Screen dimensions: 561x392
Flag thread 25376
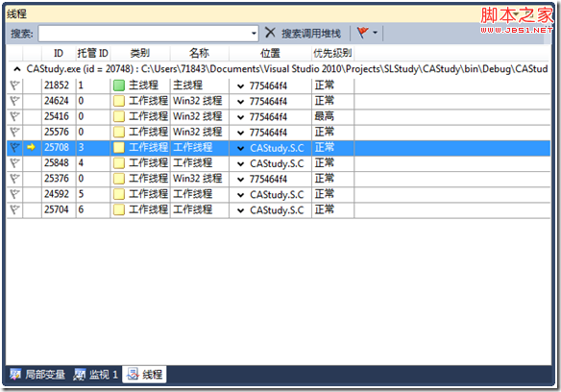[x=14, y=179]
